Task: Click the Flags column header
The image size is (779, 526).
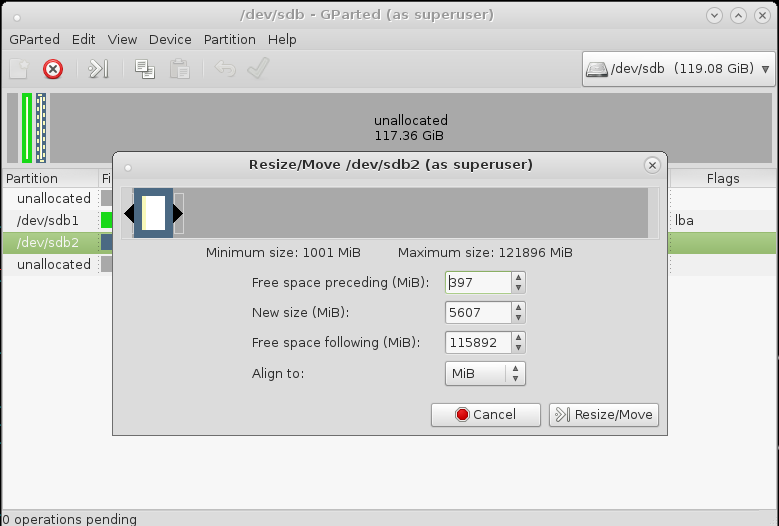Action: pyautogui.click(x=723, y=178)
